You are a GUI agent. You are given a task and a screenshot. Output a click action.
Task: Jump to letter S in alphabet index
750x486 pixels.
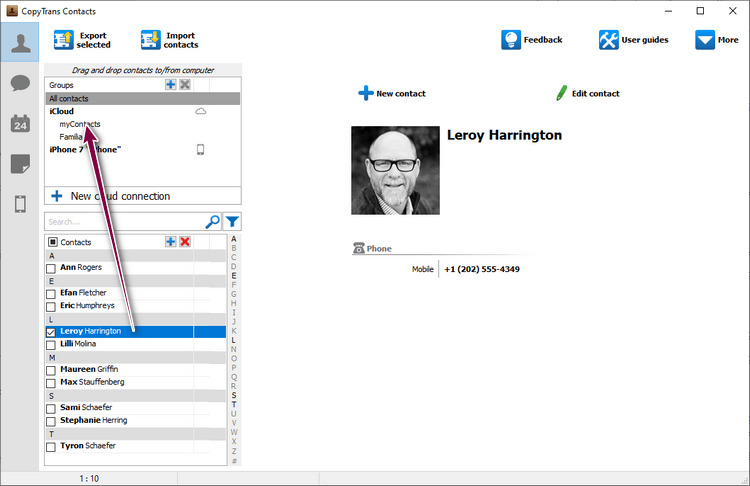pyautogui.click(x=234, y=395)
